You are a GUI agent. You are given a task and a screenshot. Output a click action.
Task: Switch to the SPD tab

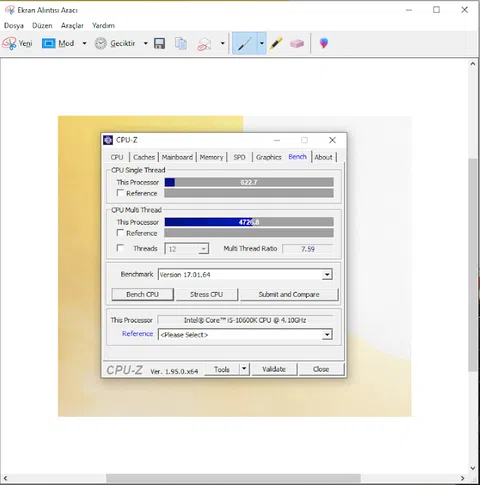click(x=239, y=157)
